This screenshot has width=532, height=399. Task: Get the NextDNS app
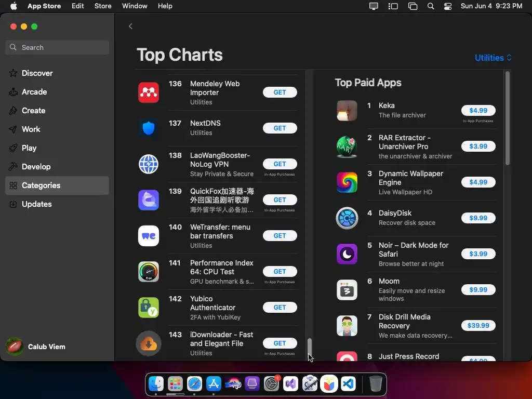point(280,128)
